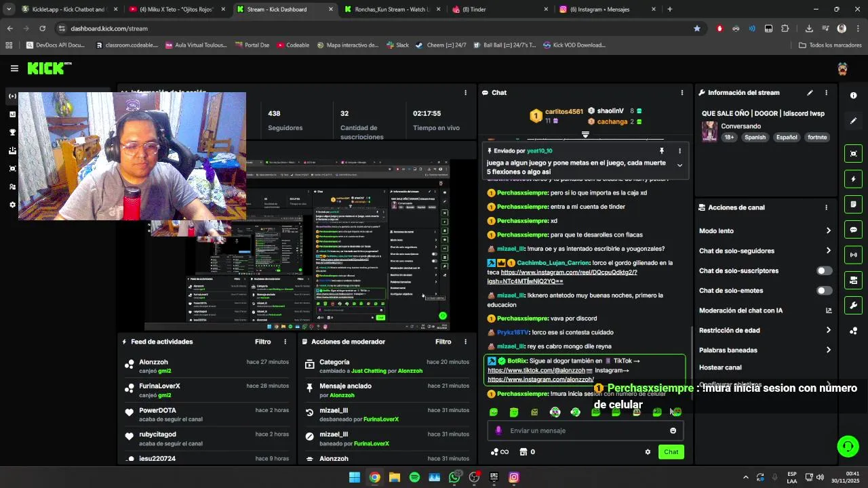Image resolution: width=868 pixels, height=488 pixels.
Task: Switch to Instagram Mensajes browser tab
Action: tap(606, 9)
